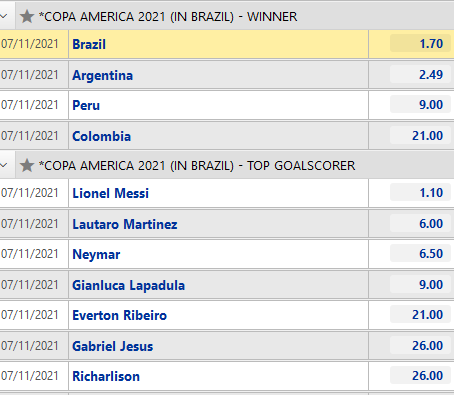Choose Colombia odds 21.00
The width and height of the screenshot is (454, 395).
tap(420, 135)
